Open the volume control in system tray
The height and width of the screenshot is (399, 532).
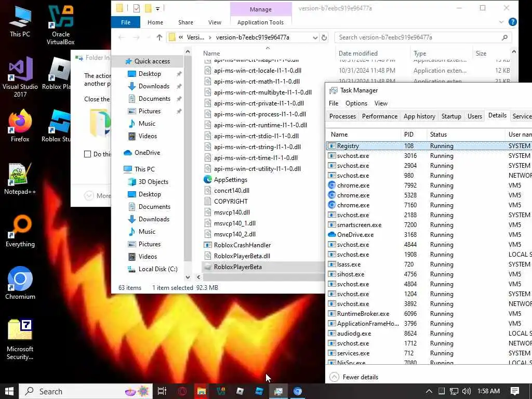coord(467,391)
